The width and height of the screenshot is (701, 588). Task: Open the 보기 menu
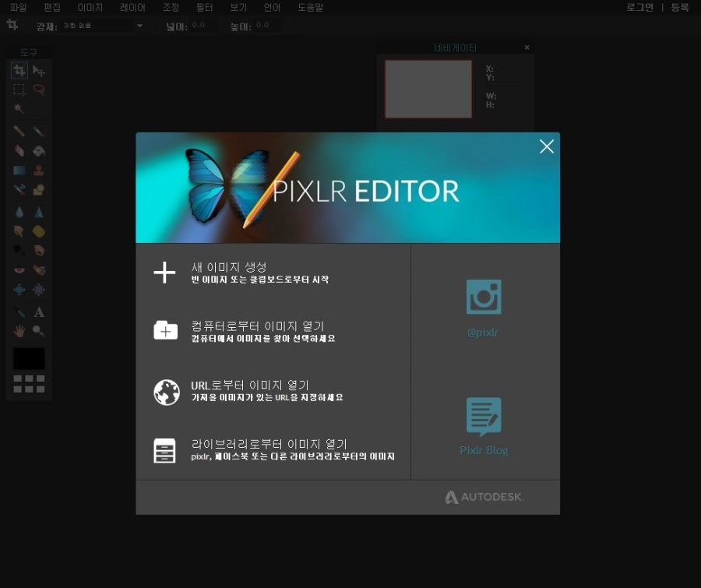(x=238, y=7)
